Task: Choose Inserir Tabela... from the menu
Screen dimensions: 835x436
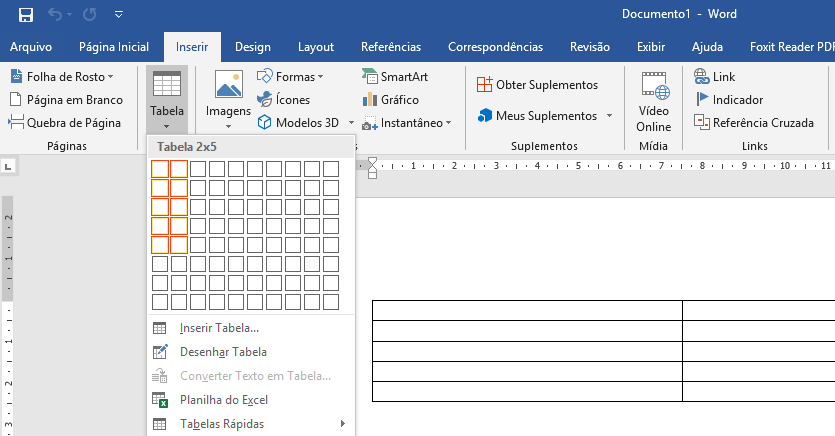Action: point(219,328)
